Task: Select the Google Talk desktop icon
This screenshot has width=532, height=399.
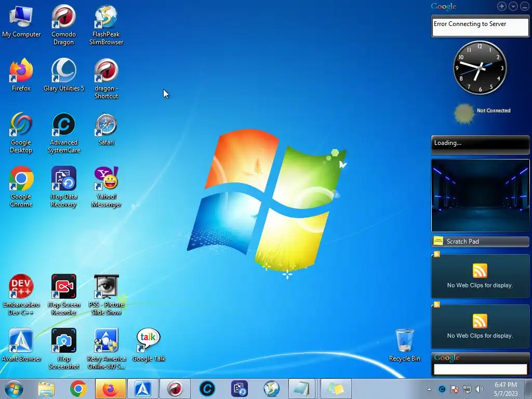Action: coord(149,345)
